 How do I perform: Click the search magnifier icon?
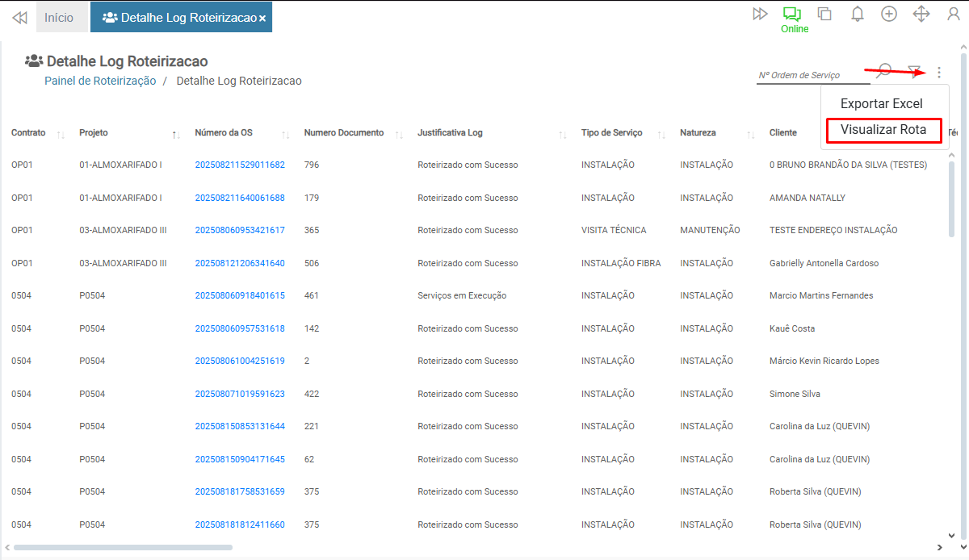(x=885, y=71)
